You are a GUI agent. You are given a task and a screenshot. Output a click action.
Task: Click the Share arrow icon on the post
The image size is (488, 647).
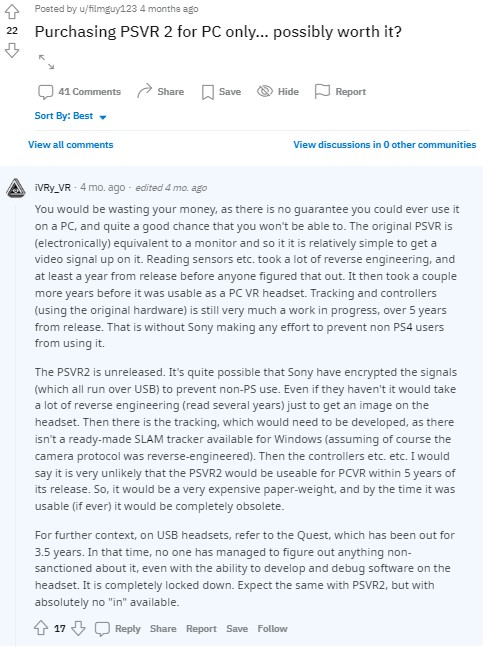[144, 91]
